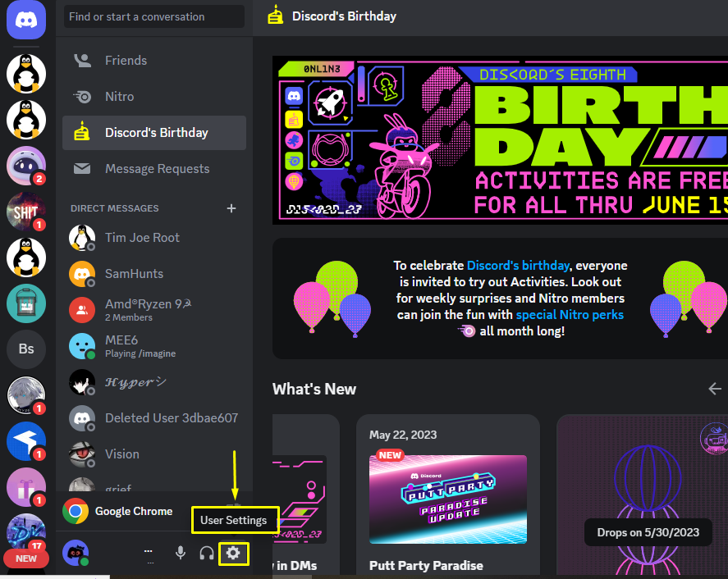
Task: Click the Drops on 5/30/2023 badge
Action: (648, 532)
